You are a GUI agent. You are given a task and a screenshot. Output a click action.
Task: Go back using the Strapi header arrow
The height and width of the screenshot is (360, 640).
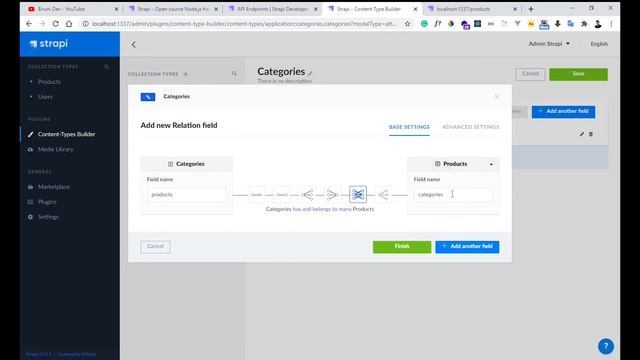tap(133, 44)
